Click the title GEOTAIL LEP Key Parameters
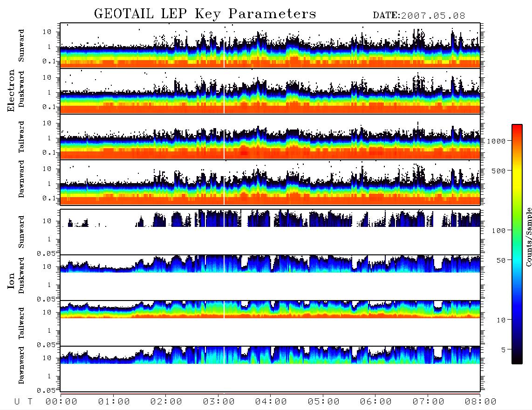The image size is (532, 410). [x=205, y=14]
